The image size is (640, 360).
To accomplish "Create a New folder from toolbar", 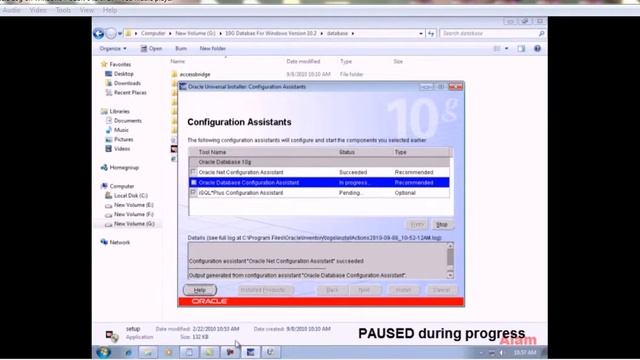I will click(x=213, y=49).
